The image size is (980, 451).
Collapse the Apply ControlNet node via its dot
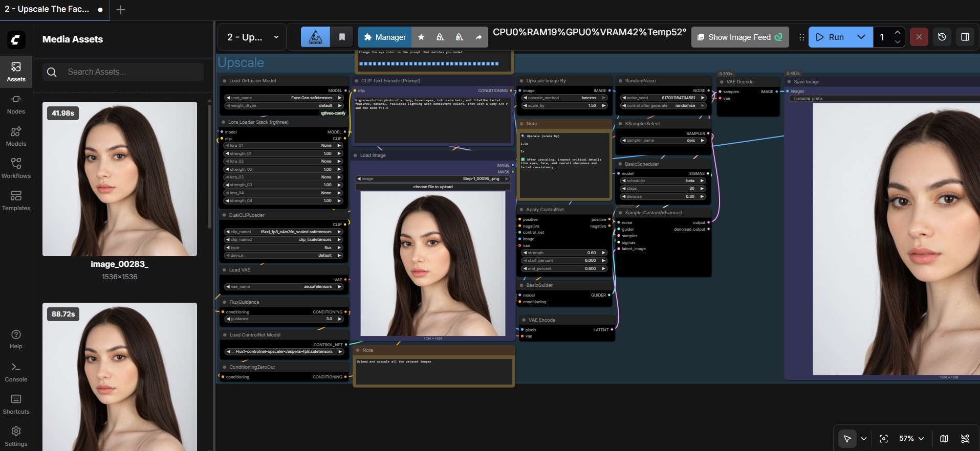[x=522, y=210]
